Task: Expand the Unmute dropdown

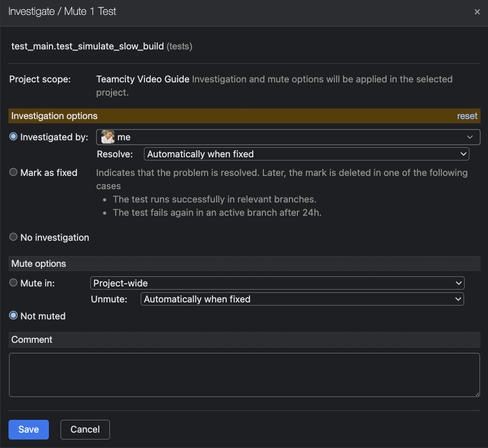Action: click(x=302, y=299)
